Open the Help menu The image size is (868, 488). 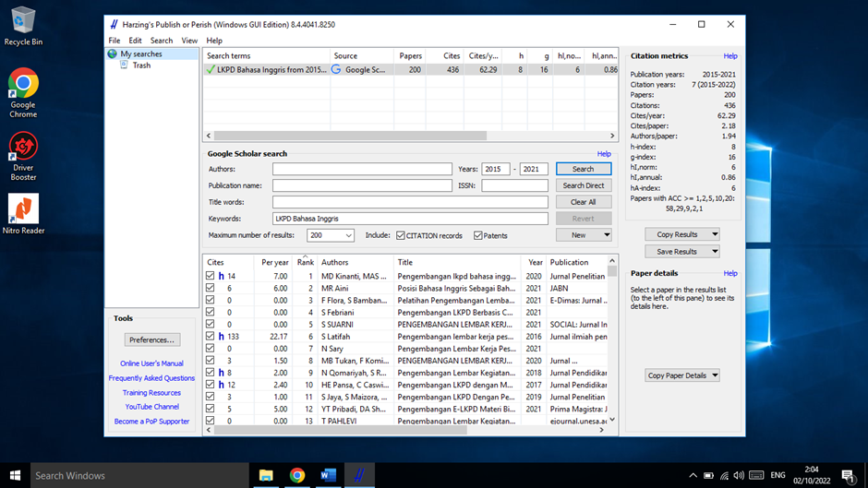click(x=214, y=41)
